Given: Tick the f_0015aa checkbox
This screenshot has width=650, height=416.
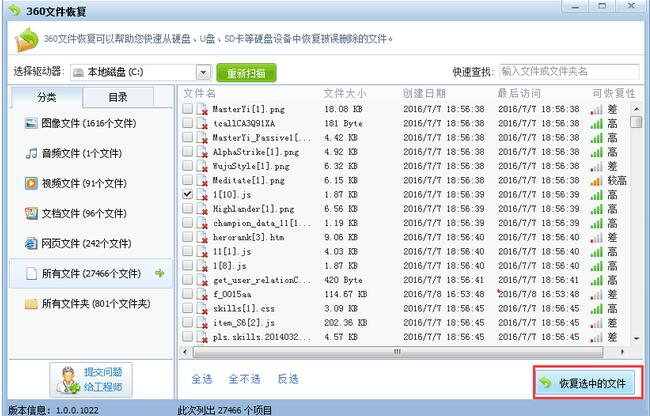Looking at the screenshot, I should coord(187,293).
